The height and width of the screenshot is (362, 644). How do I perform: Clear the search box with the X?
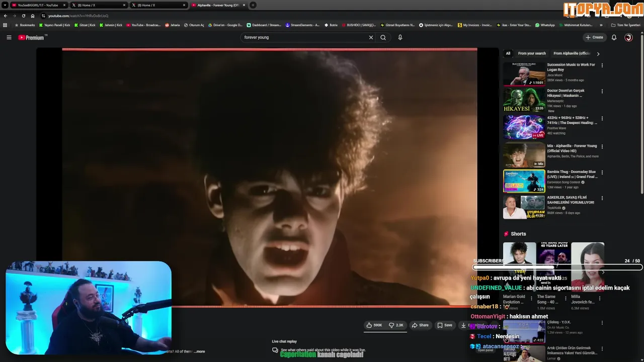click(x=371, y=37)
